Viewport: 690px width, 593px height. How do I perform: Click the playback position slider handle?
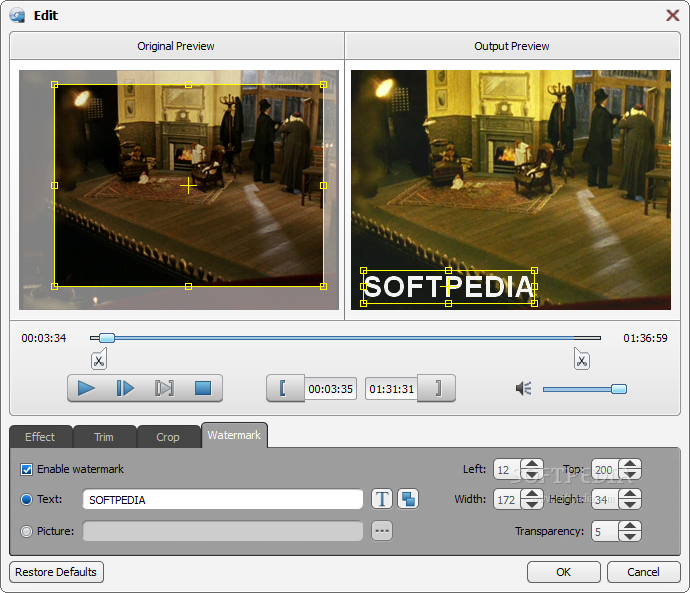[107, 338]
